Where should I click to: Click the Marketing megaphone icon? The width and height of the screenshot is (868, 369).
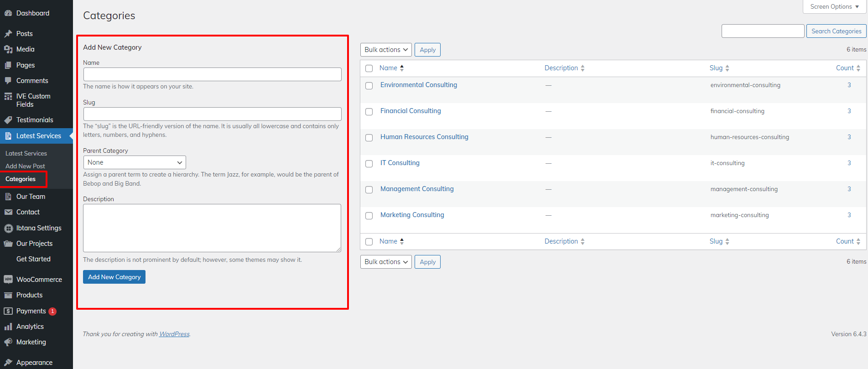tap(8, 342)
